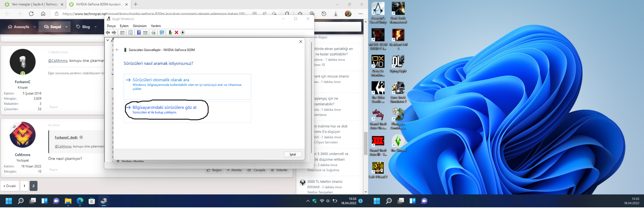Open the Dosya menu in Aygıt Yöneticisi
The height and width of the screenshot is (209, 644).
coord(111,26)
